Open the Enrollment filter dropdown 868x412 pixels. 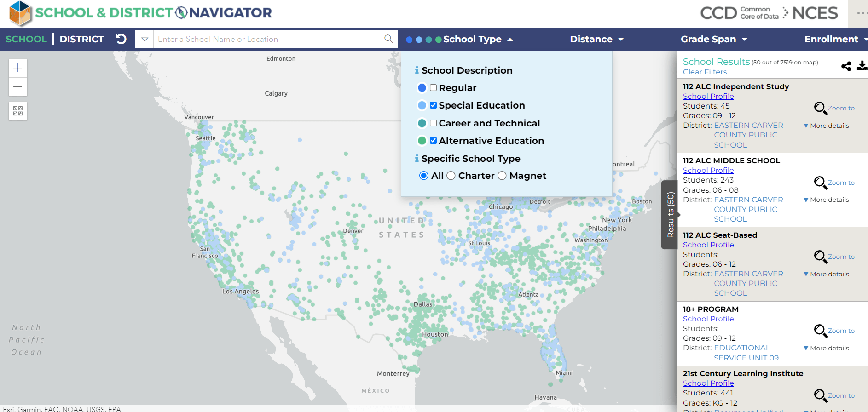tap(836, 39)
